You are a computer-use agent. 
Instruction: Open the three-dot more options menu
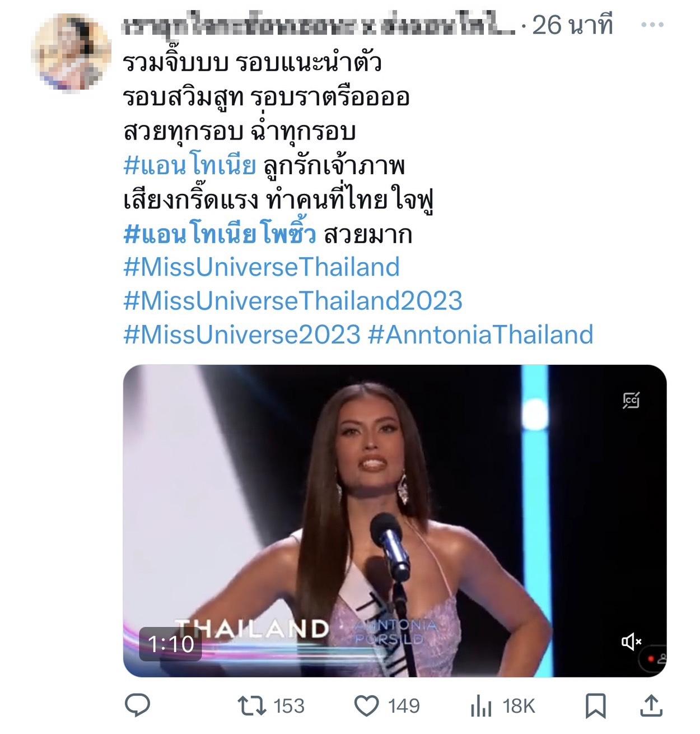[652, 26]
